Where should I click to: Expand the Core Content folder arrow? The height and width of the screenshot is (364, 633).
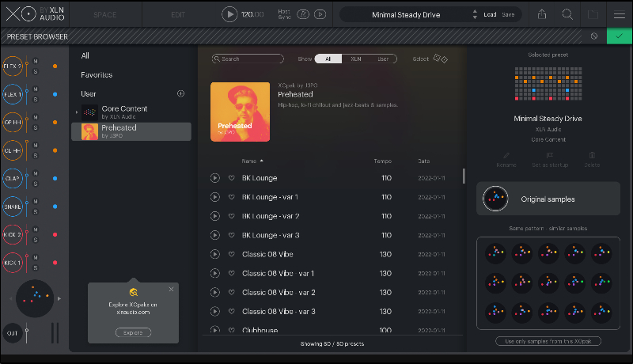click(x=76, y=112)
